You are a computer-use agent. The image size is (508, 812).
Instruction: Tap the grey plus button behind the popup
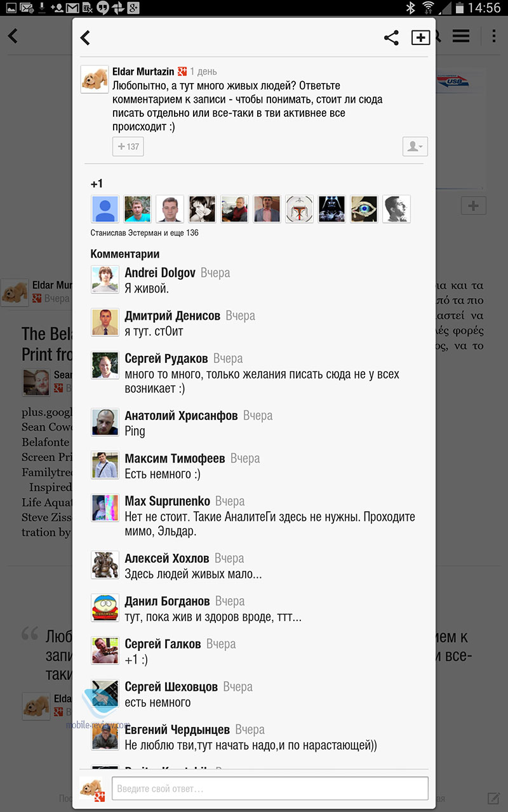(473, 206)
